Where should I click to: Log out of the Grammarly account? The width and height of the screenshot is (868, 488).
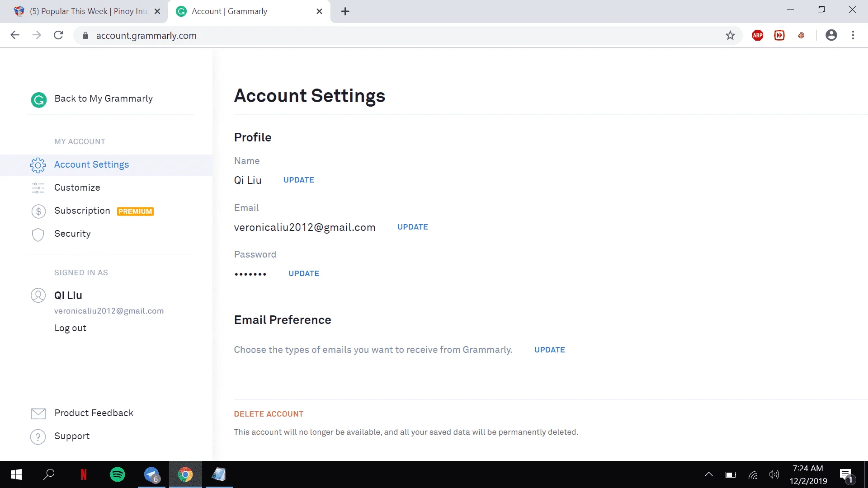point(70,328)
